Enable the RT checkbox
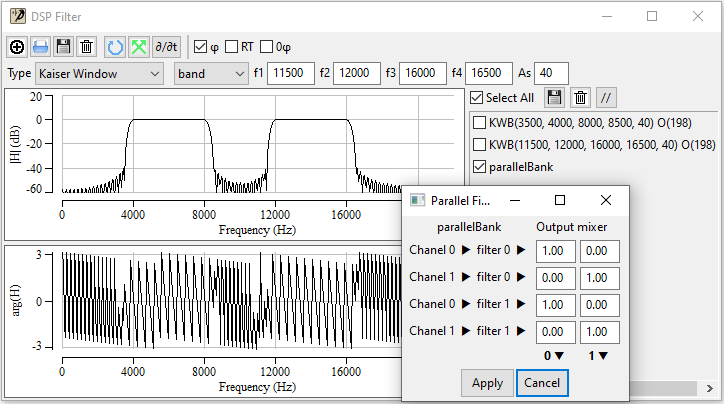Image resolution: width=724 pixels, height=404 pixels. click(x=232, y=47)
